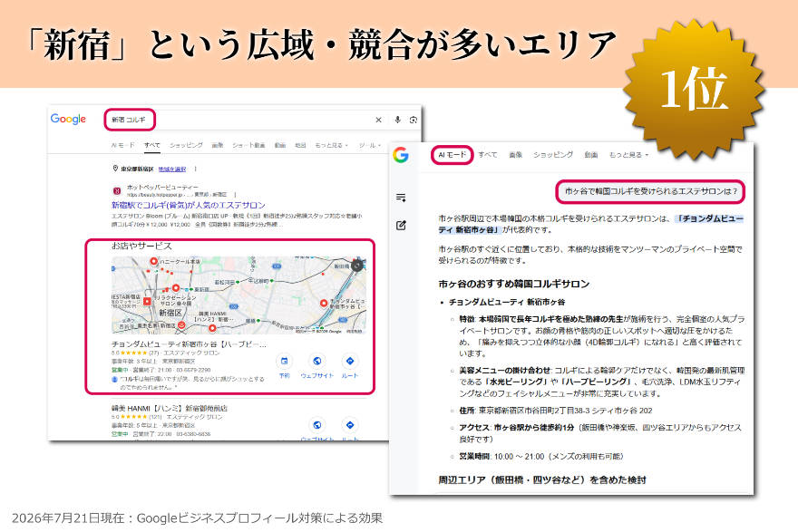
Task: Open the 画像 tab in the left search window
Action: click(x=218, y=145)
